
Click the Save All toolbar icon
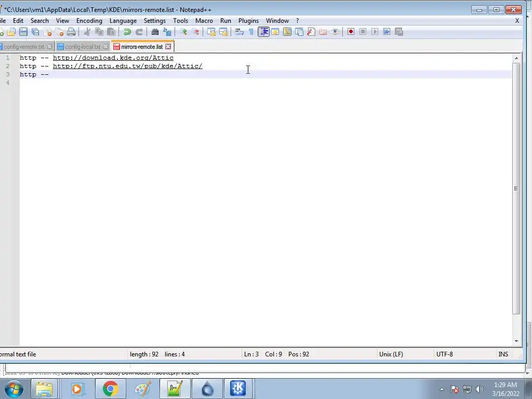[x=35, y=32]
